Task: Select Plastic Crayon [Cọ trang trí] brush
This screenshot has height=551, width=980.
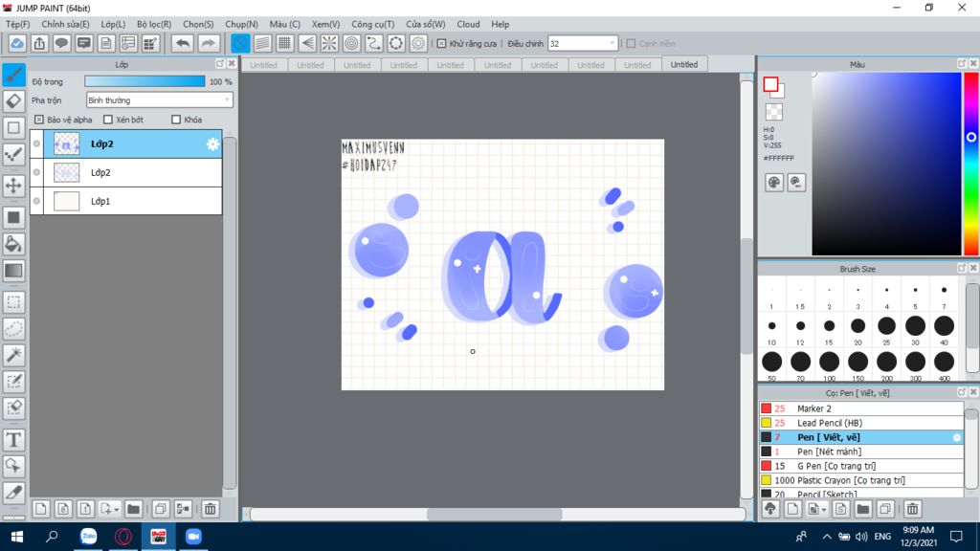Action: 862,480
